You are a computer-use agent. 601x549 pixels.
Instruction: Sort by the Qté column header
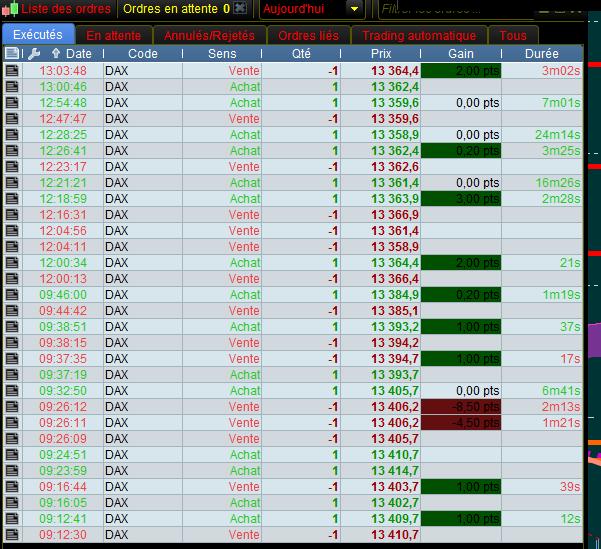point(301,54)
